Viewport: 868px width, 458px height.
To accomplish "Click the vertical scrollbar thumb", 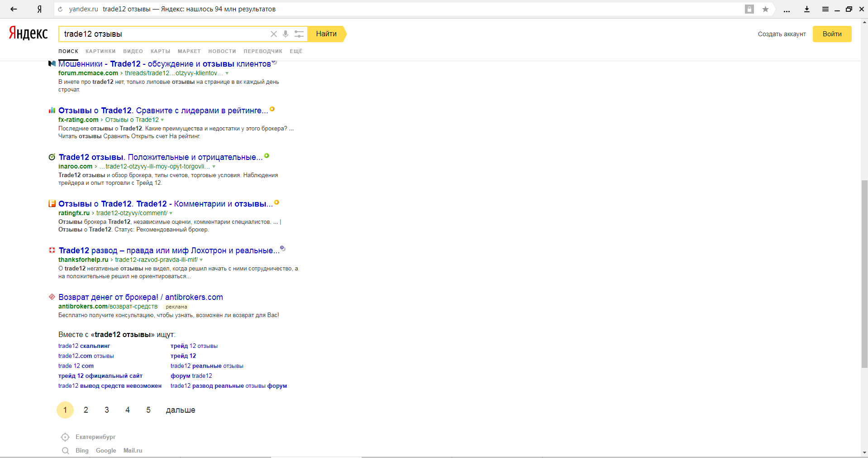I will coord(864,274).
